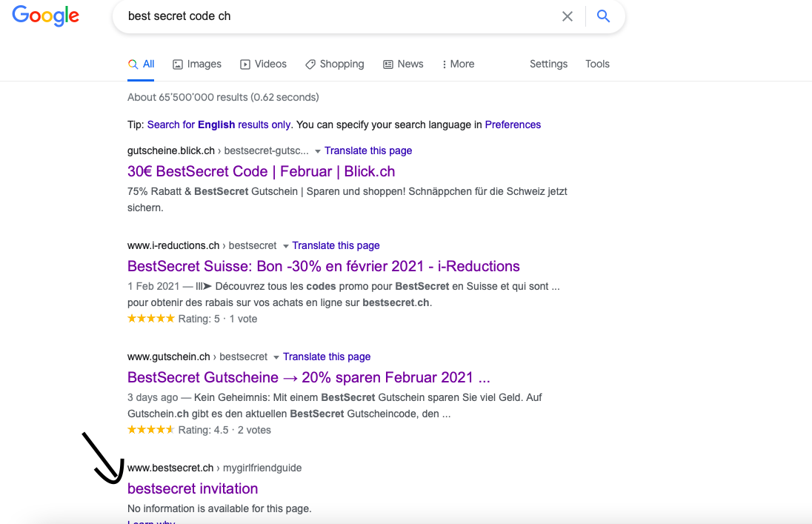This screenshot has width=812, height=524.
Task: Open the Preferences link
Action: (513, 125)
